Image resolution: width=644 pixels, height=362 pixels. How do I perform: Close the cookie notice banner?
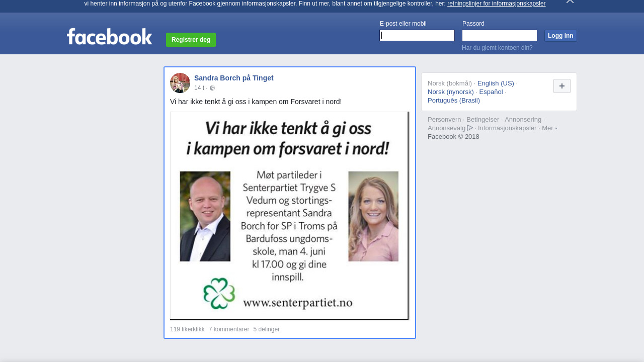[570, 2]
